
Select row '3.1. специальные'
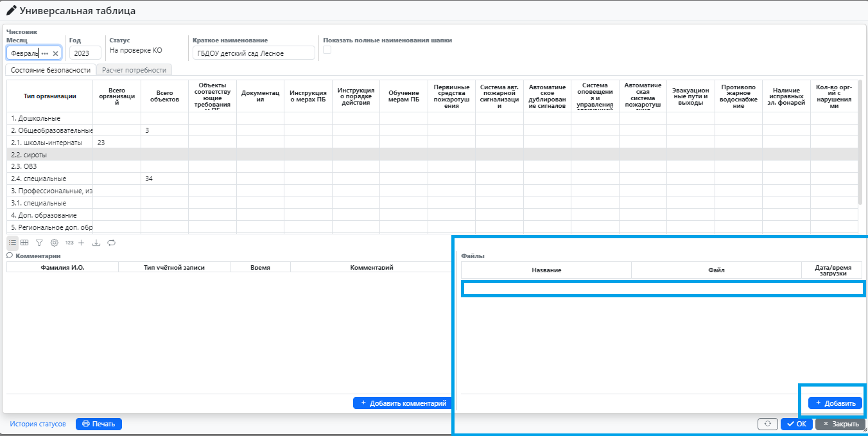[433, 203]
